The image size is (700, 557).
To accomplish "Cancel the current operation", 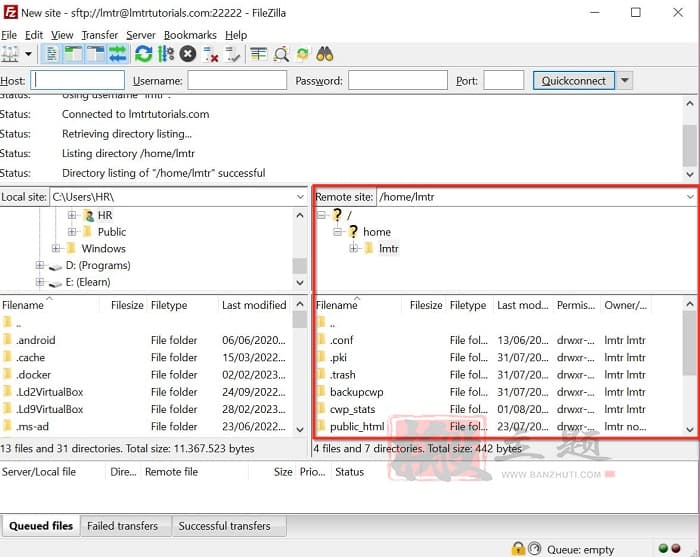I will pyautogui.click(x=188, y=54).
